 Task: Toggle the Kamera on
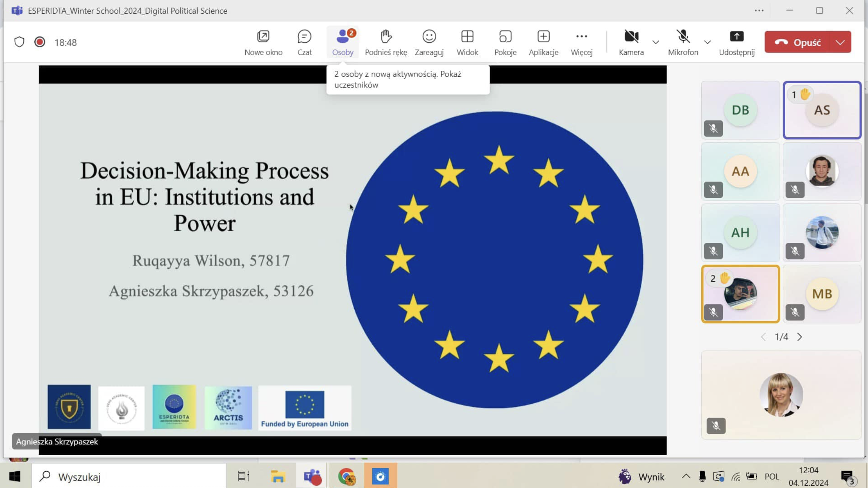(631, 42)
